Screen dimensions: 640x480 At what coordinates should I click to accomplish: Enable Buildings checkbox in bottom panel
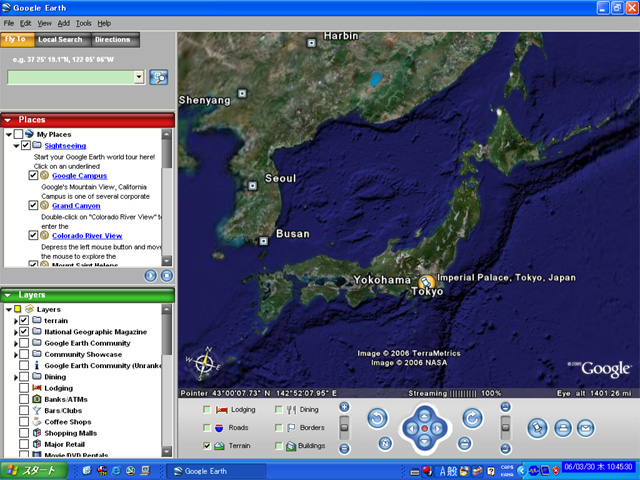click(279, 446)
